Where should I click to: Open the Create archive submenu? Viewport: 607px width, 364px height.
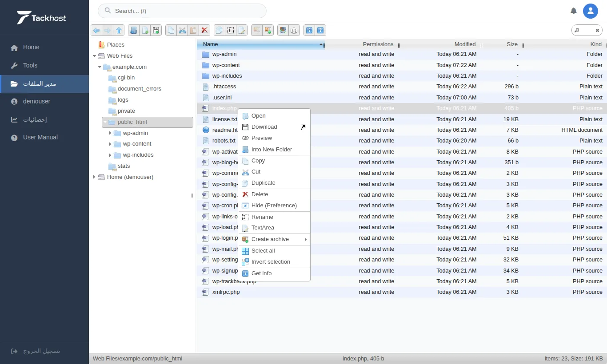(274, 239)
